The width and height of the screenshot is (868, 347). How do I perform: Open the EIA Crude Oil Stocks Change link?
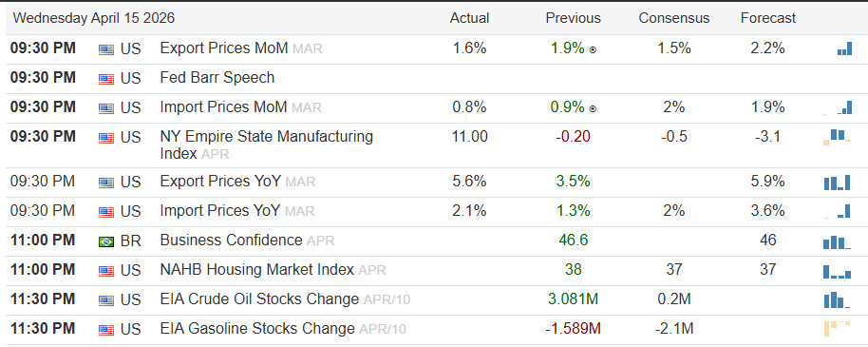point(259,299)
